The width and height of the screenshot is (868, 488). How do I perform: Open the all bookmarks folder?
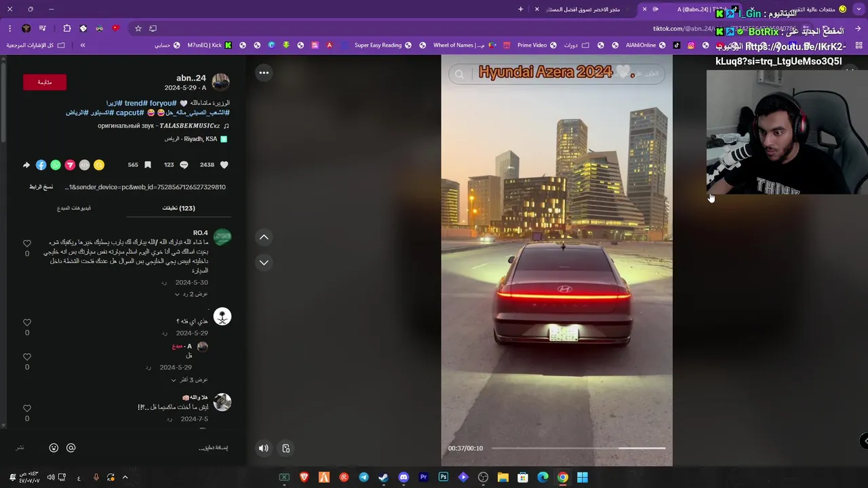(x=36, y=45)
